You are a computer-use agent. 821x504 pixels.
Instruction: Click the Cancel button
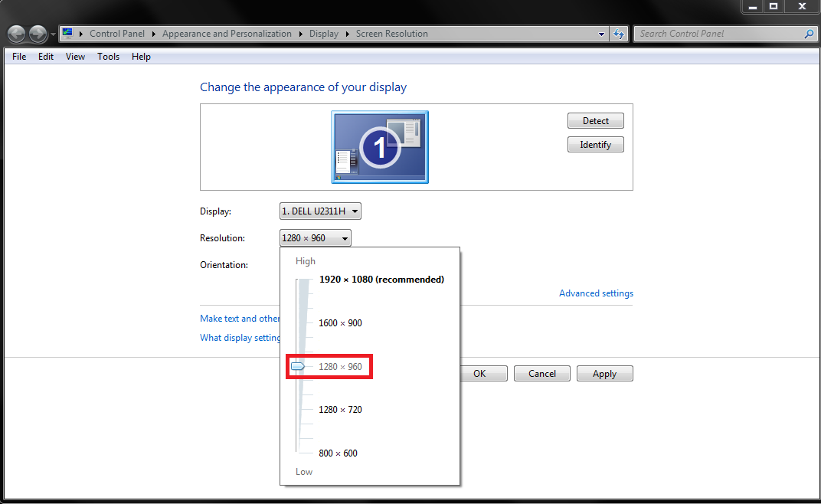pyautogui.click(x=542, y=374)
